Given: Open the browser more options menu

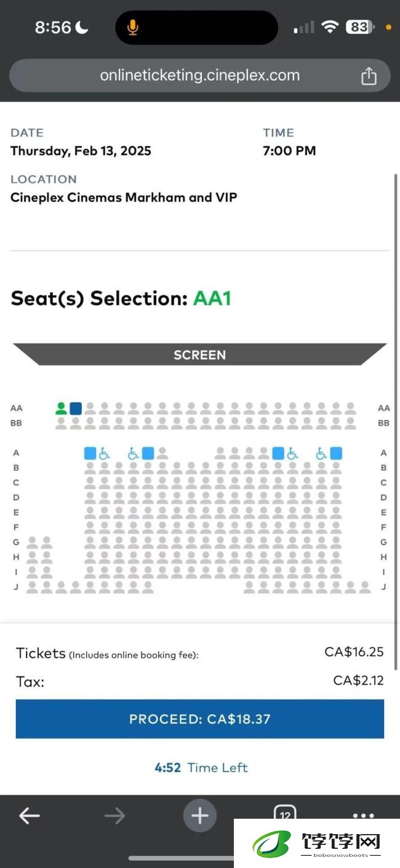Looking at the screenshot, I should (364, 815).
